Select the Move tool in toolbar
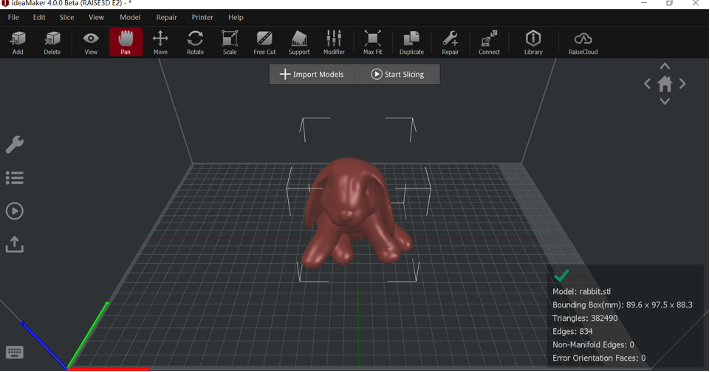 click(160, 43)
